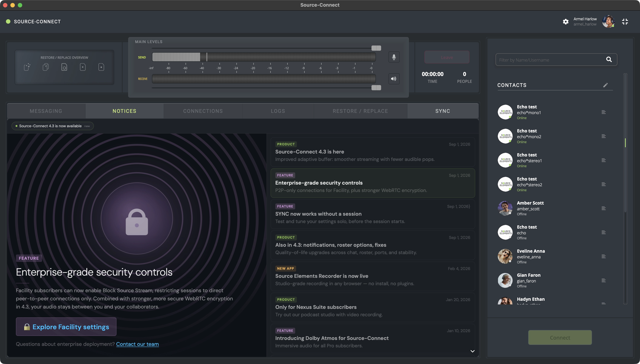Click the stacked files icon in Restore overview
640x364 pixels.
(46, 67)
